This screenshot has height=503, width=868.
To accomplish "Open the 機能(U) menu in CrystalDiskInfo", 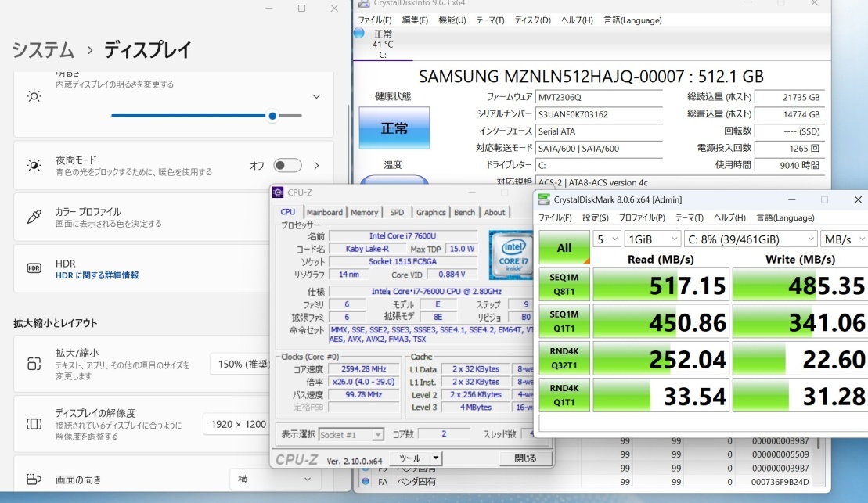I will pos(452,20).
